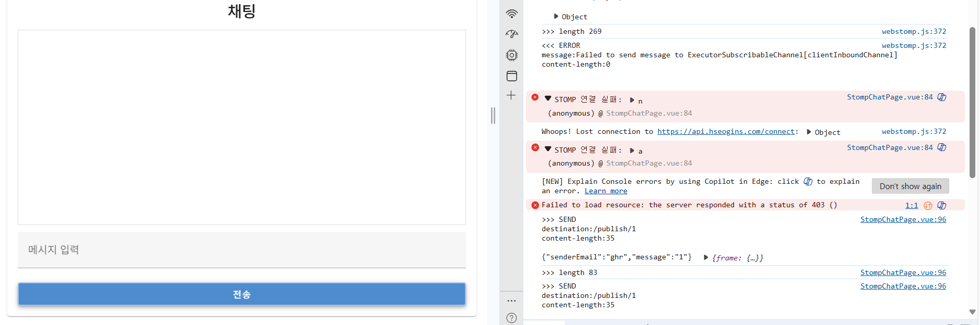Open StompChatPage.vue:96 link beside last >>> SEND
Viewport: 980px width, 325px height.
[x=904, y=286]
